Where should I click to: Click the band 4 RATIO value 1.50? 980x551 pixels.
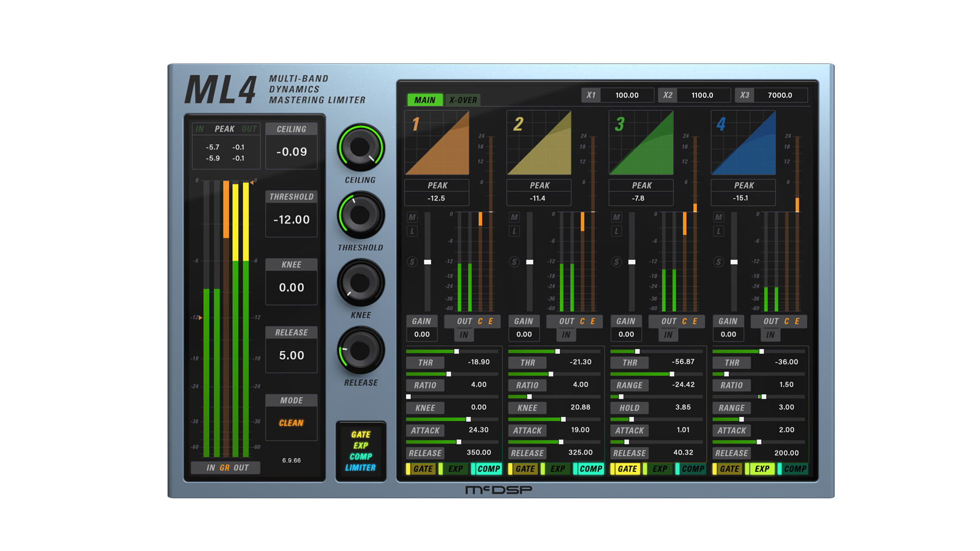(x=786, y=384)
